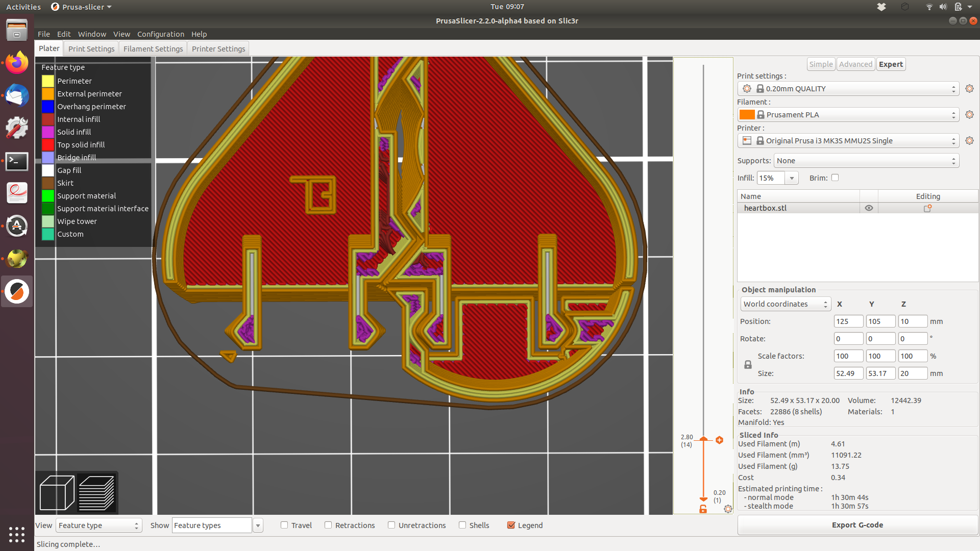Click the Position X input field

tap(848, 321)
